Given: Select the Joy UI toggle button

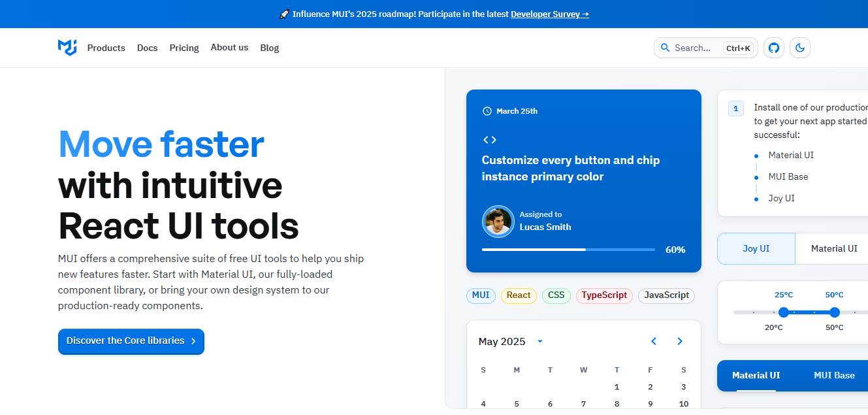Looking at the screenshot, I should 756,248.
